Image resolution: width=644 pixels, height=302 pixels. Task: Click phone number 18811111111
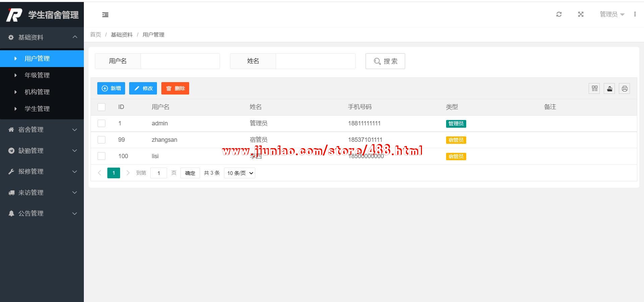click(x=364, y=123)
